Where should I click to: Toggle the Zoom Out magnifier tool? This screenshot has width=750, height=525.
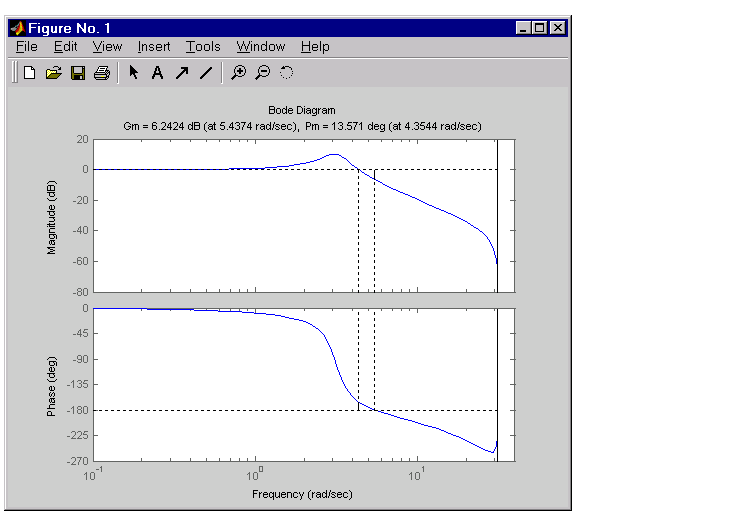[262, 73]
